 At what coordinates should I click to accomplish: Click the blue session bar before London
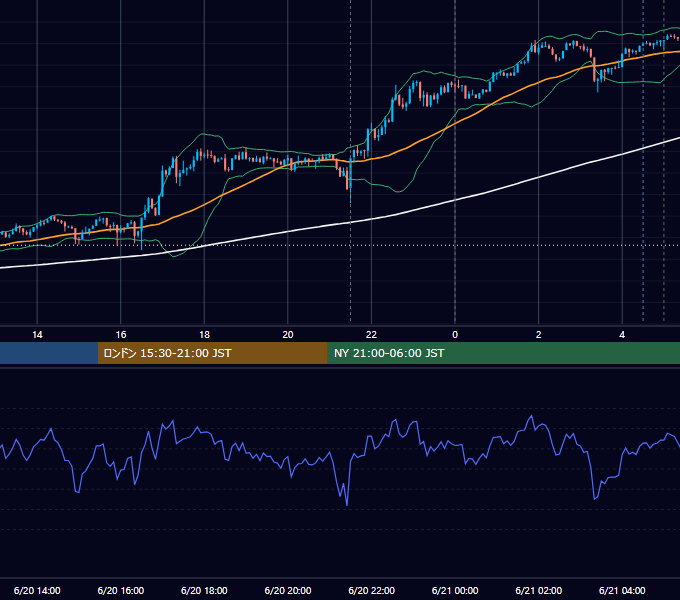tap(49, 353)
